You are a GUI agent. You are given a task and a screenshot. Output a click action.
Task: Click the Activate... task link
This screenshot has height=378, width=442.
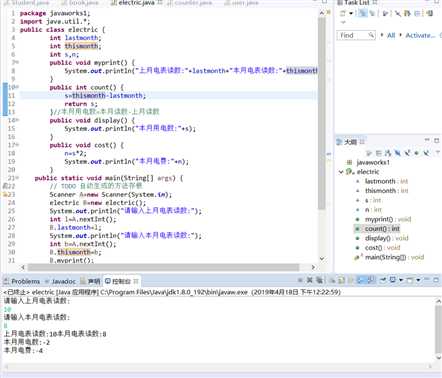(x=420, y=35)
